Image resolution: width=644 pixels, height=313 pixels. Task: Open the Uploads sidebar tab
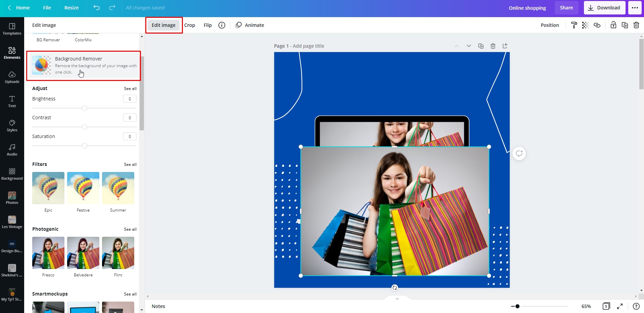pos(12,78)
